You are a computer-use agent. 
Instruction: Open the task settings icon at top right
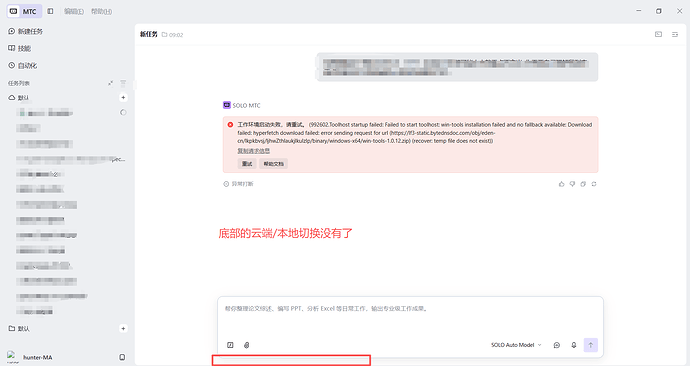pyautogui.click(x=675, y=34)
